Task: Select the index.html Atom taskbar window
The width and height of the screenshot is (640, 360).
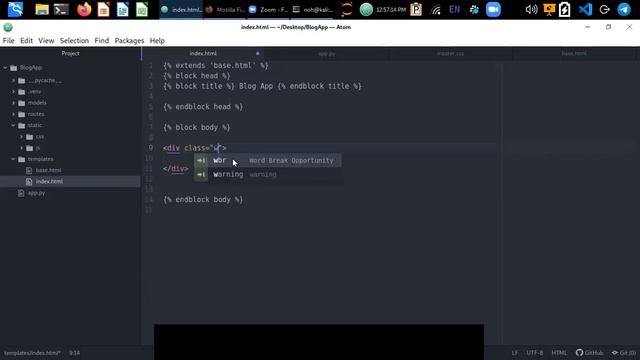Action: 181,9
